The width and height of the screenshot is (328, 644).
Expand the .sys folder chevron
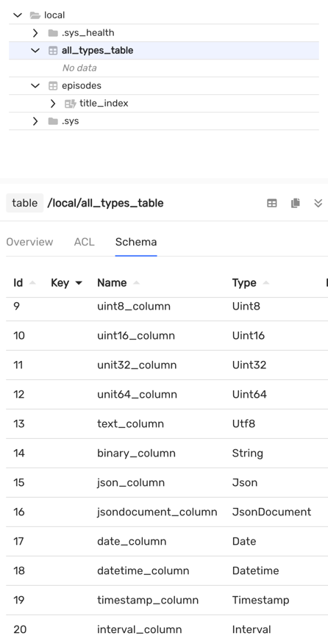coord(35,121)
